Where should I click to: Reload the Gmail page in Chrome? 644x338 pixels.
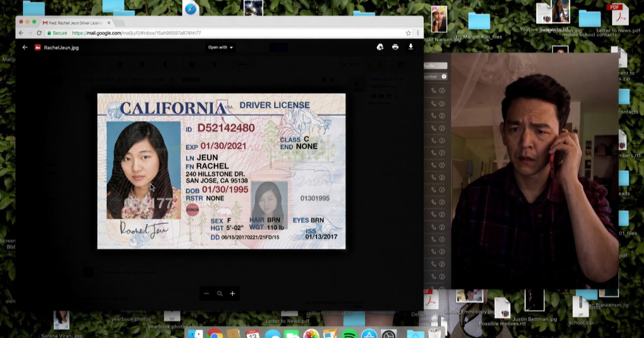39,33
